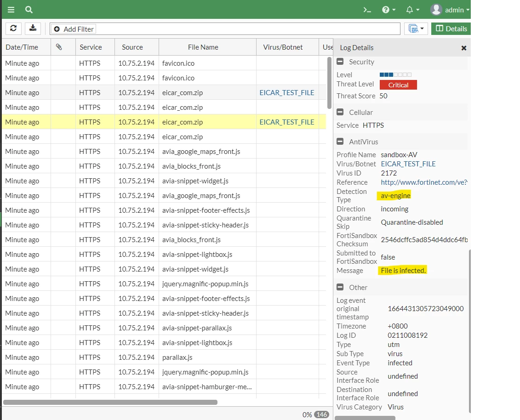
Task: Refresh the log list
Action: [x=13, y=28]
